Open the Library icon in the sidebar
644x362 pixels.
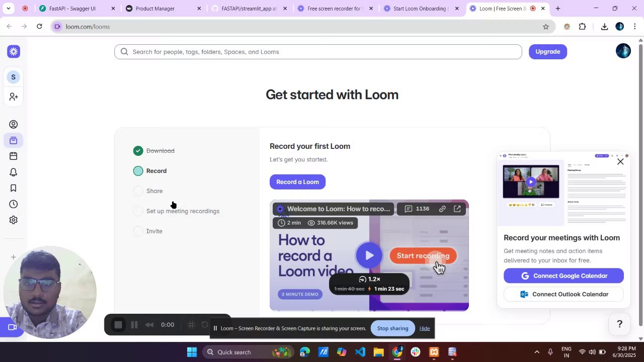coord(14,140)
